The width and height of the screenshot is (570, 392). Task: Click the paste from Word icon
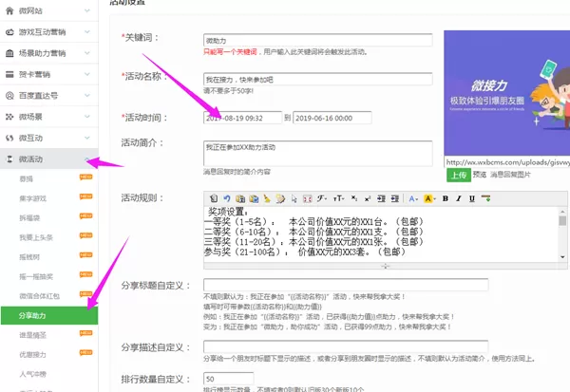pos(254,198)
